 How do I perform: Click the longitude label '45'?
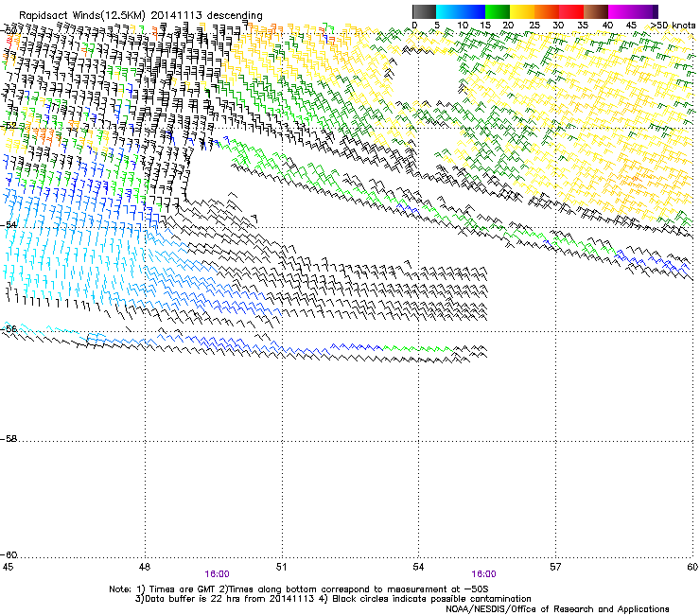click(8, 567)
